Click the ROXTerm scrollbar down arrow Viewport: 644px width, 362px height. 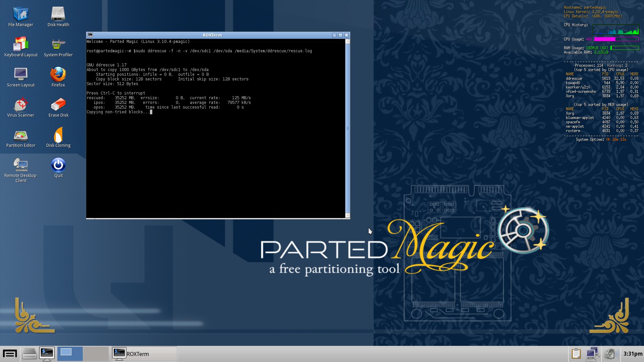coord(347,216)
